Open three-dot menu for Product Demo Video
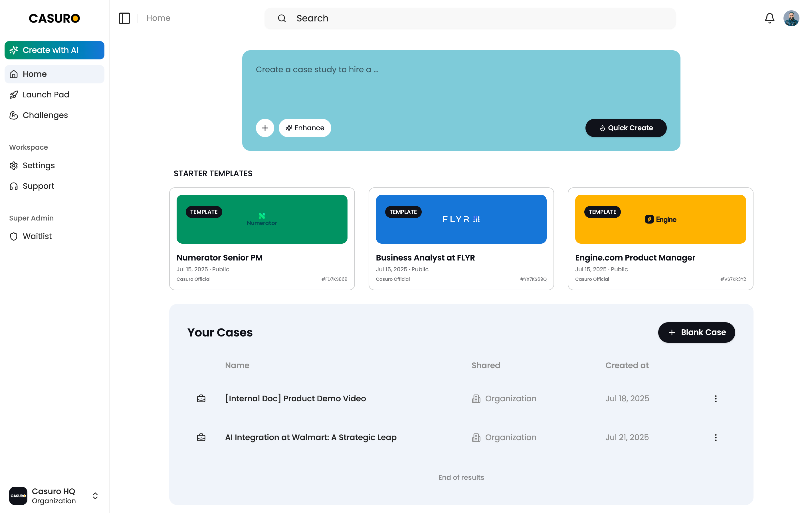Screen dimensions: 812x513 click(x=716, y=398)
